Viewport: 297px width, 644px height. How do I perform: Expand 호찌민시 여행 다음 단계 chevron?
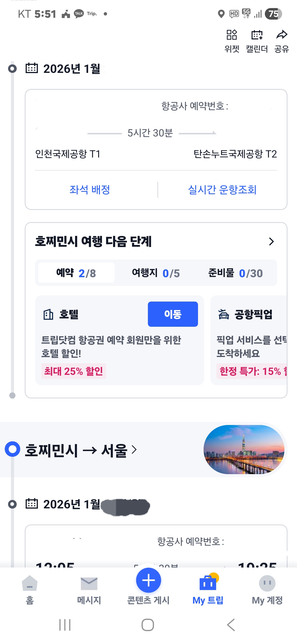click(x=271, y=241)
